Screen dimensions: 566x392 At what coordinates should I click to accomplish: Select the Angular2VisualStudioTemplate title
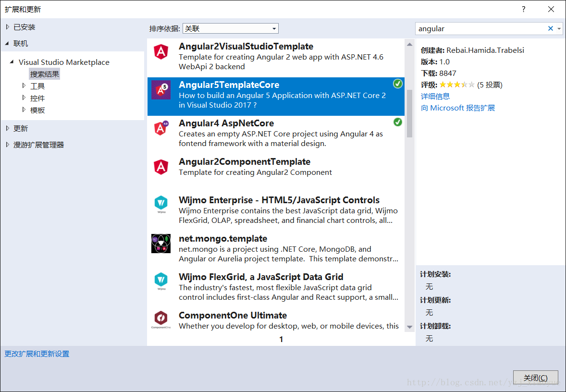[x=246, y=46]
